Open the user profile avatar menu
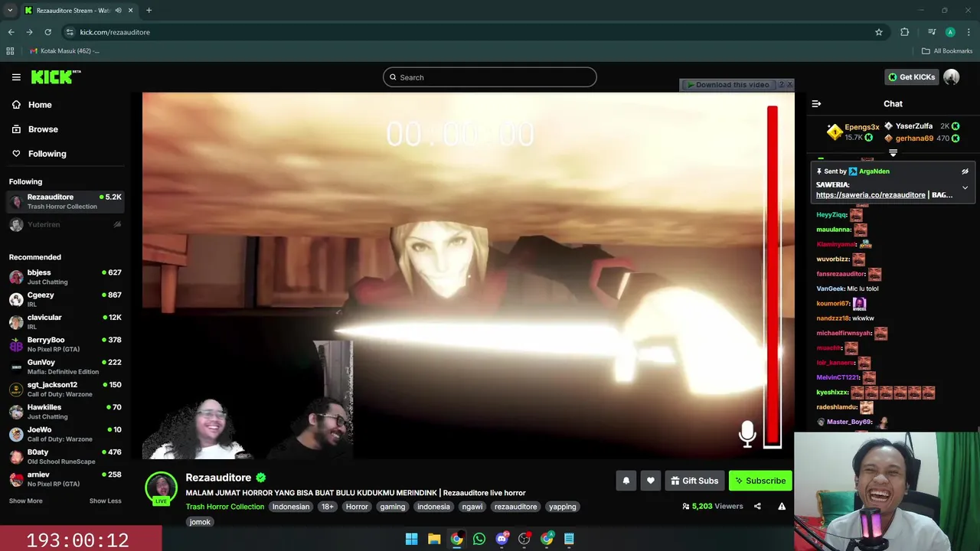Image resolution: width=980 pixels, height=551 pixels. click(952, 77)
